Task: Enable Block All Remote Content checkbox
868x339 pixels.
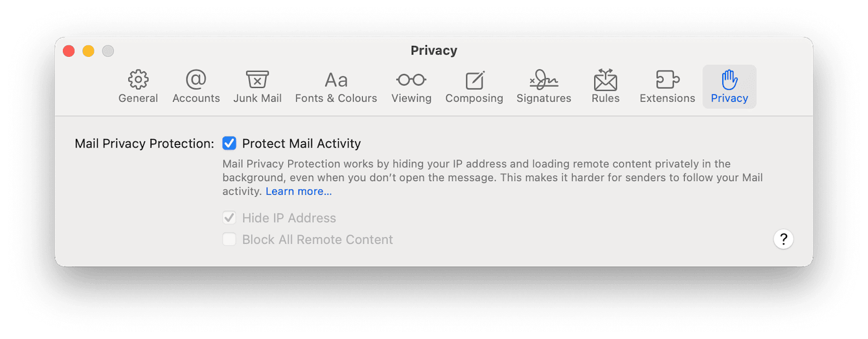Action: (229, 239)
